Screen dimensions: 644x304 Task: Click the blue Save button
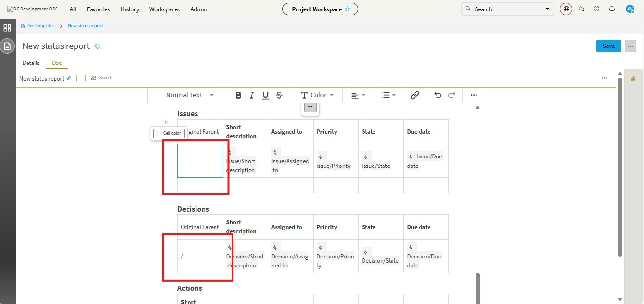[608, 46]
